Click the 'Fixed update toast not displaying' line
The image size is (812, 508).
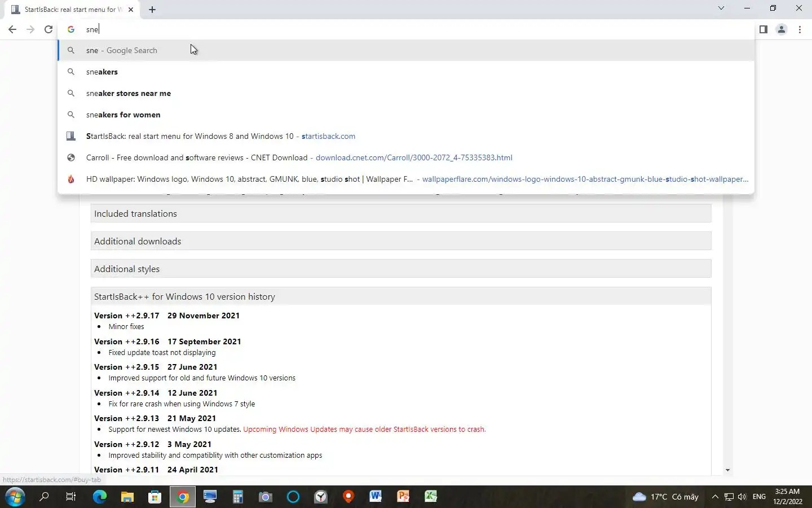pyautogui.click(x=162, y=352)
